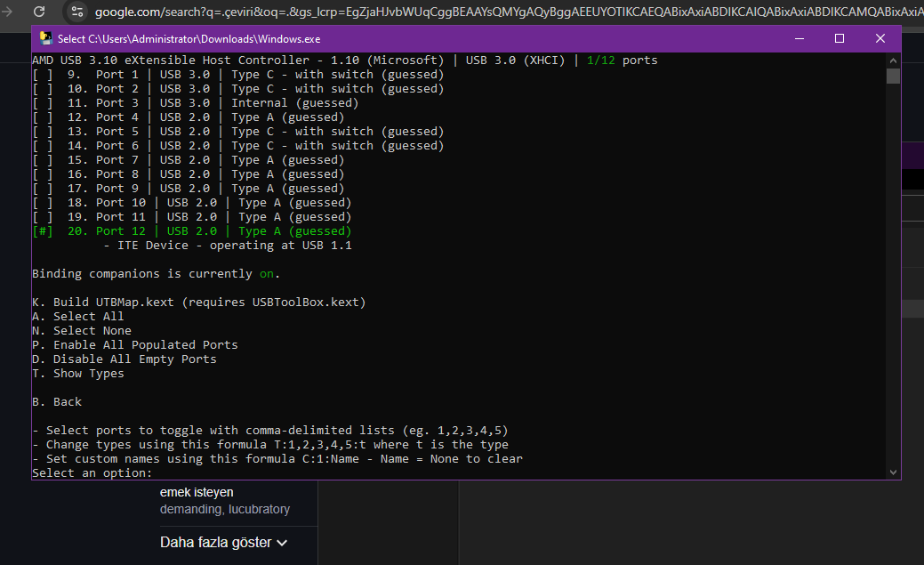The height and width of the screenshot is (565, 924).
Task: Maximize the Windows.exe console window
Action: [839, 38]
